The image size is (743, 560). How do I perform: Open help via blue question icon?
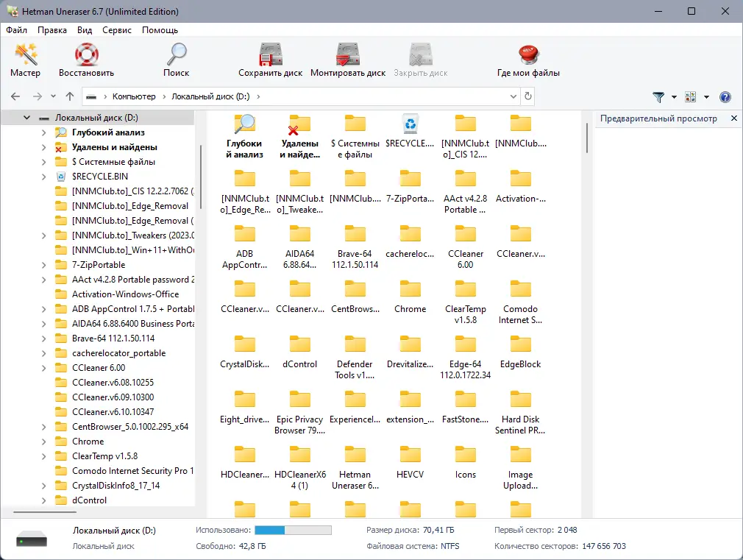click(725, 97)
